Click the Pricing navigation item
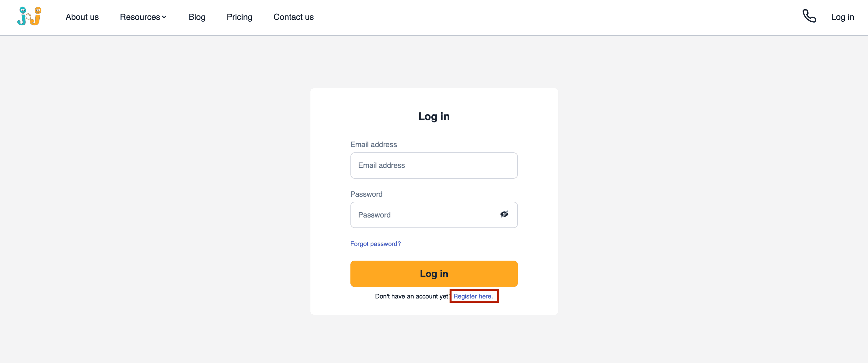868x363 pixels. 240,17
